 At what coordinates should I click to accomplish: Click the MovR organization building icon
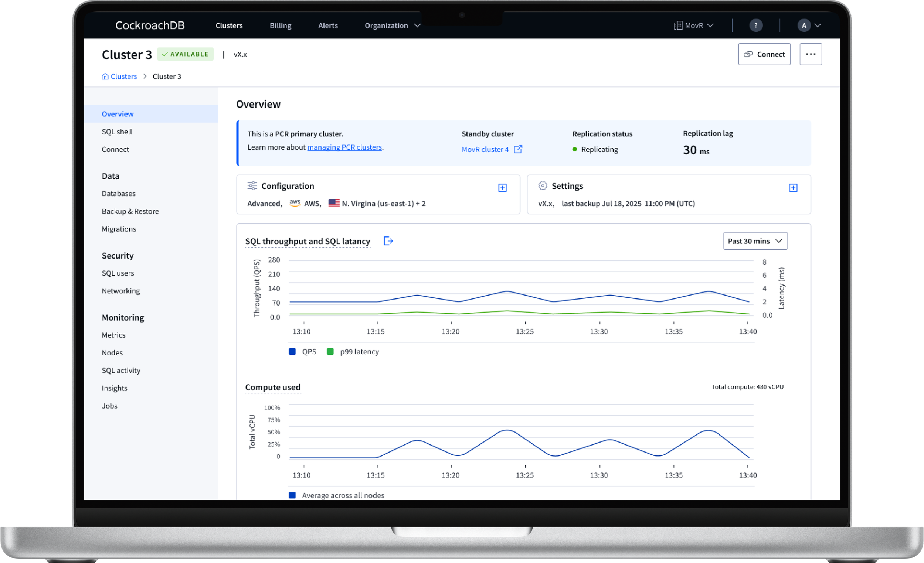(x=677, y=25)
